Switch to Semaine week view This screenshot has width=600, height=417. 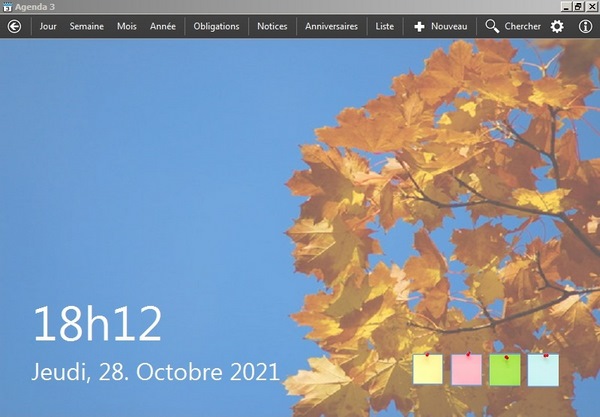[86, 26]
